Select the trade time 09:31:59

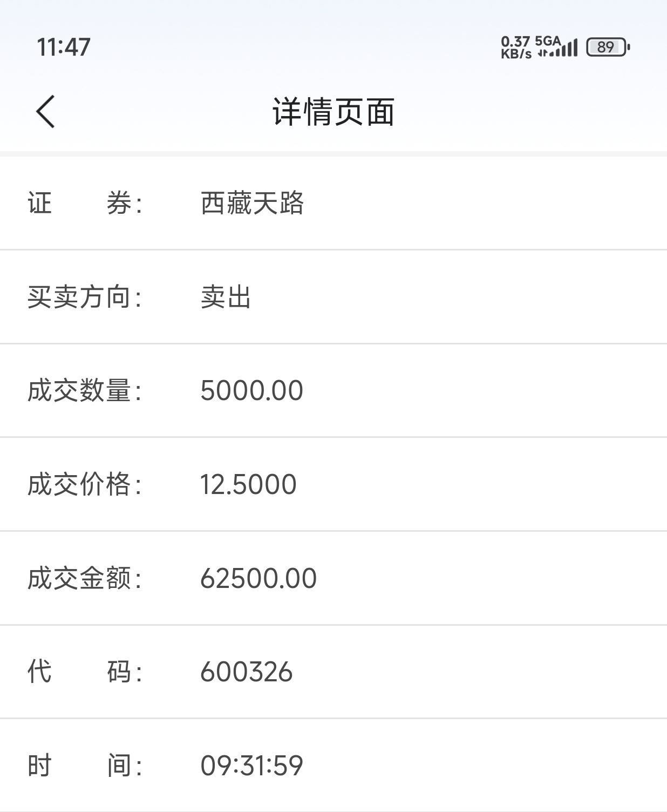pos(252,766)
